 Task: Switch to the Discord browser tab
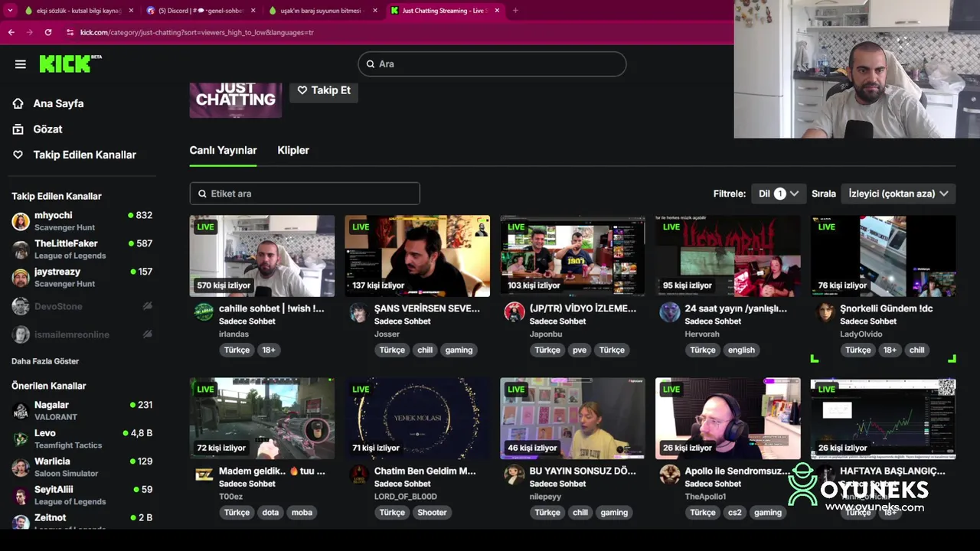pyautogui.click(x=200, y=11)
